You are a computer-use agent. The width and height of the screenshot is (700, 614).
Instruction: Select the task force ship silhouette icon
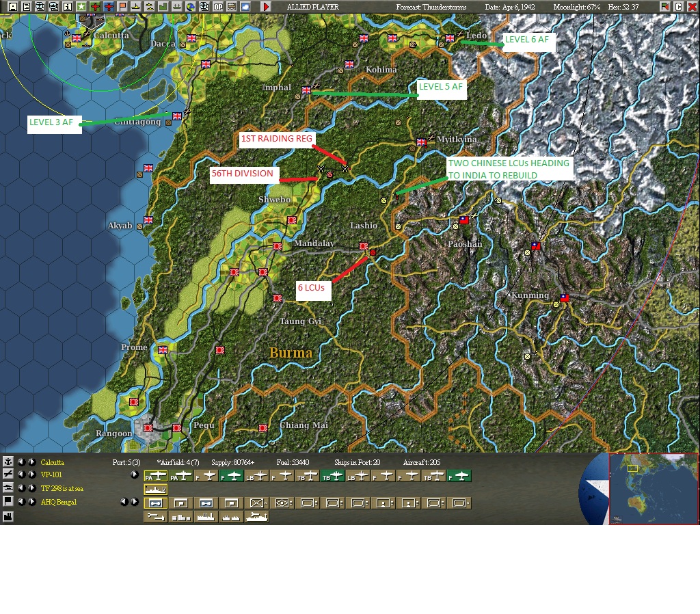click(156, 490)
